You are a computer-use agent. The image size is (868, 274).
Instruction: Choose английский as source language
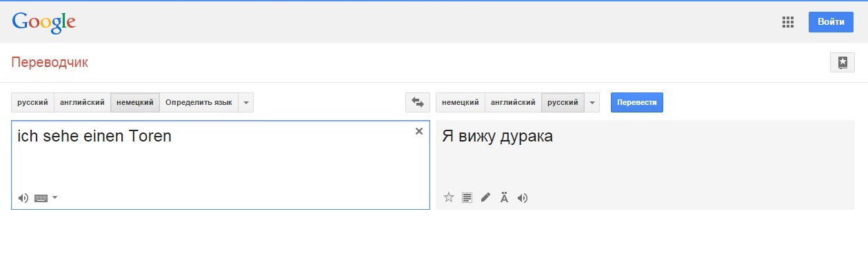coord(82,102)
